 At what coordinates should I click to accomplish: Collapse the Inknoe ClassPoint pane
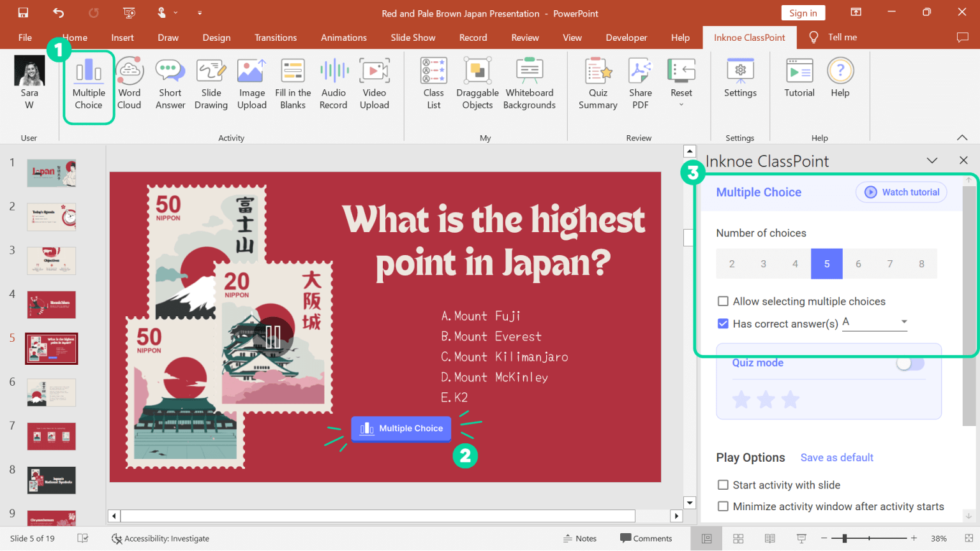click(x=932, y=161)
